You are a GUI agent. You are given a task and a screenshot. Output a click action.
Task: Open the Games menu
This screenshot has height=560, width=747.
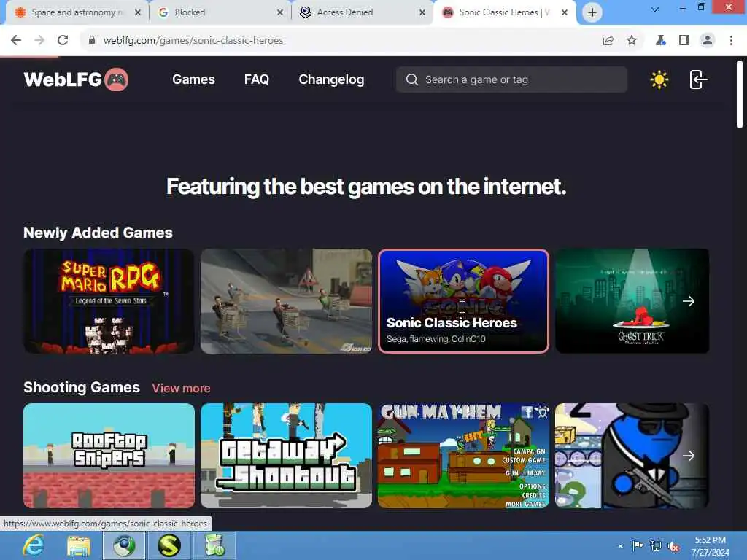click(193, 79)
